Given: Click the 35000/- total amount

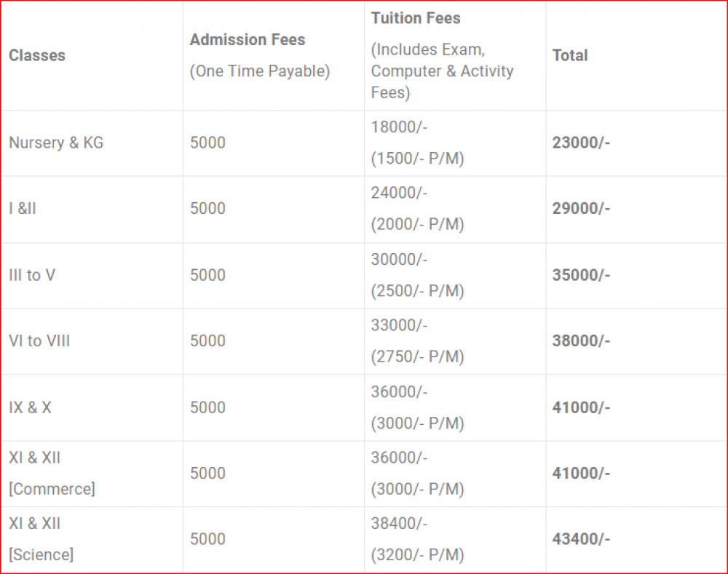Looking at the screenshot, I should (x=581, y=275).
